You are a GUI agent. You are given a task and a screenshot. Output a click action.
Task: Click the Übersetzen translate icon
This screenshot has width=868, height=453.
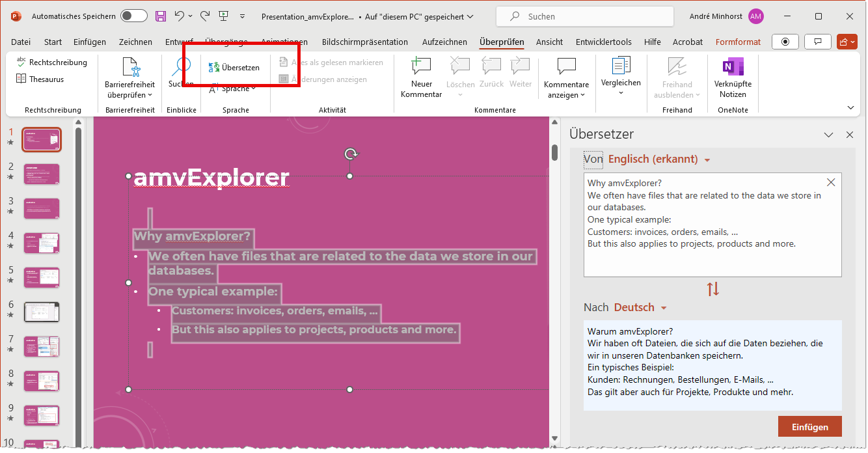pos(214,68)
